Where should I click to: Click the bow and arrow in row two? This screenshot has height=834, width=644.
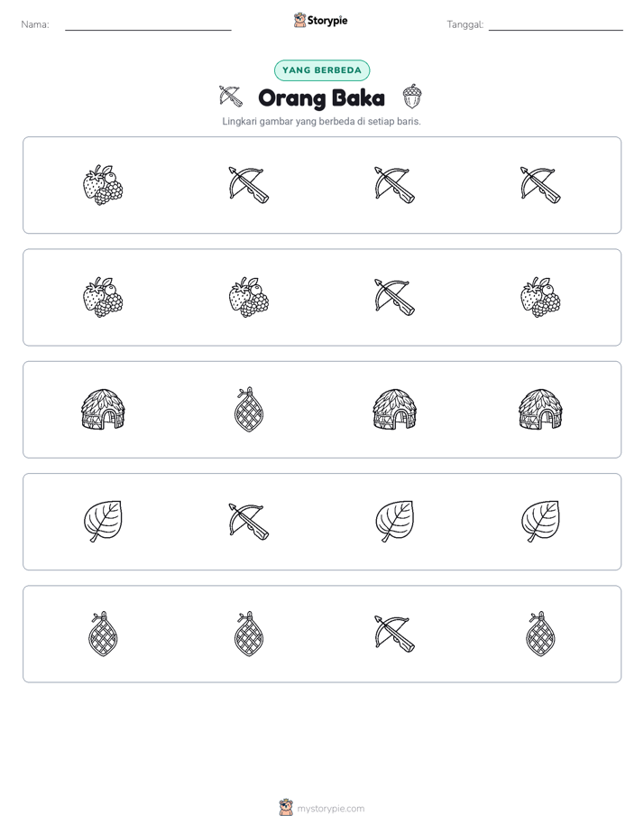coord(394,297)
